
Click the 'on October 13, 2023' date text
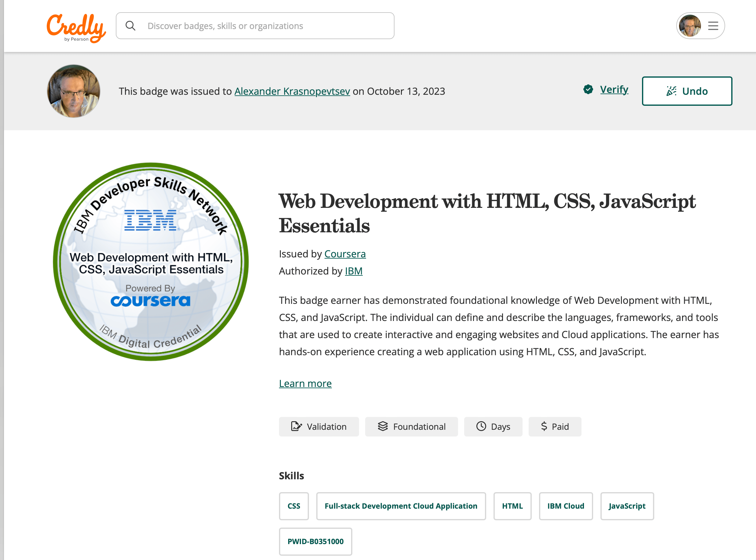coord(399,91)
